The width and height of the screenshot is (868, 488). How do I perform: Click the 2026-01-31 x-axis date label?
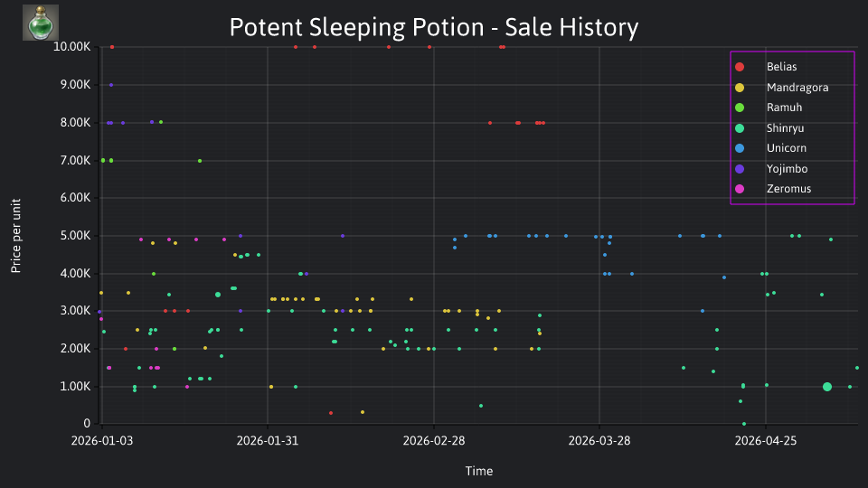click(268, 441)
